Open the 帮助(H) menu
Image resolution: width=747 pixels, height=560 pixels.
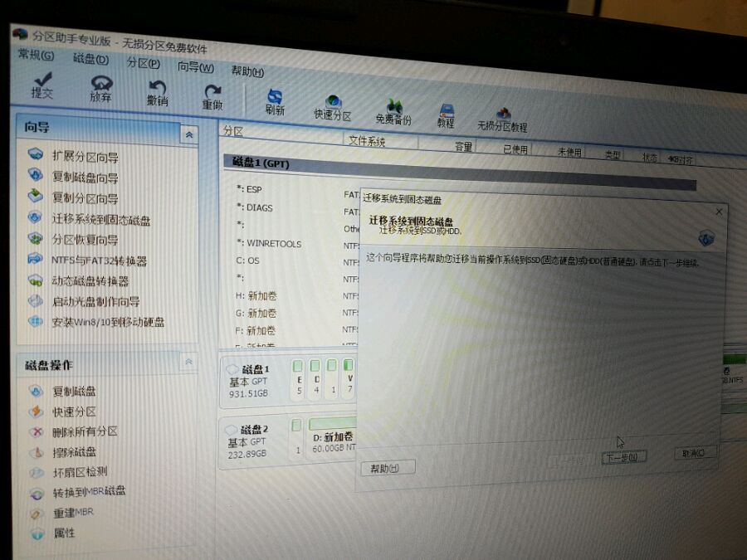tap(247, 71)
